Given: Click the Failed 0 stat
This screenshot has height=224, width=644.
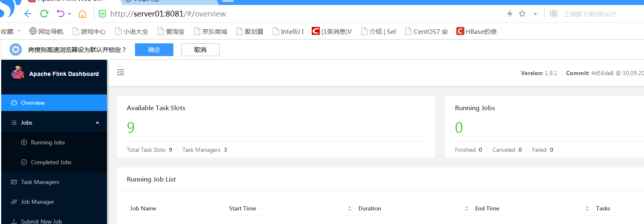Looking at the screenshot, I should point(542,150).
